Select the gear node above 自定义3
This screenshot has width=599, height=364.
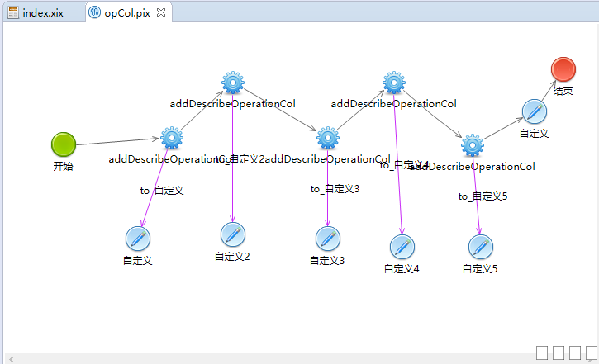pos(328,138)
